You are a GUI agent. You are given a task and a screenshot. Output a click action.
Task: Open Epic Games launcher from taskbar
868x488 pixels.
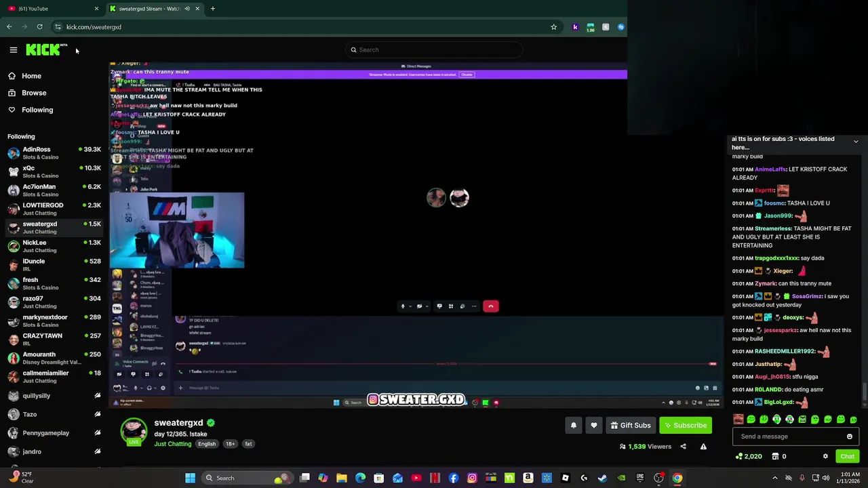tap(639, 478)
